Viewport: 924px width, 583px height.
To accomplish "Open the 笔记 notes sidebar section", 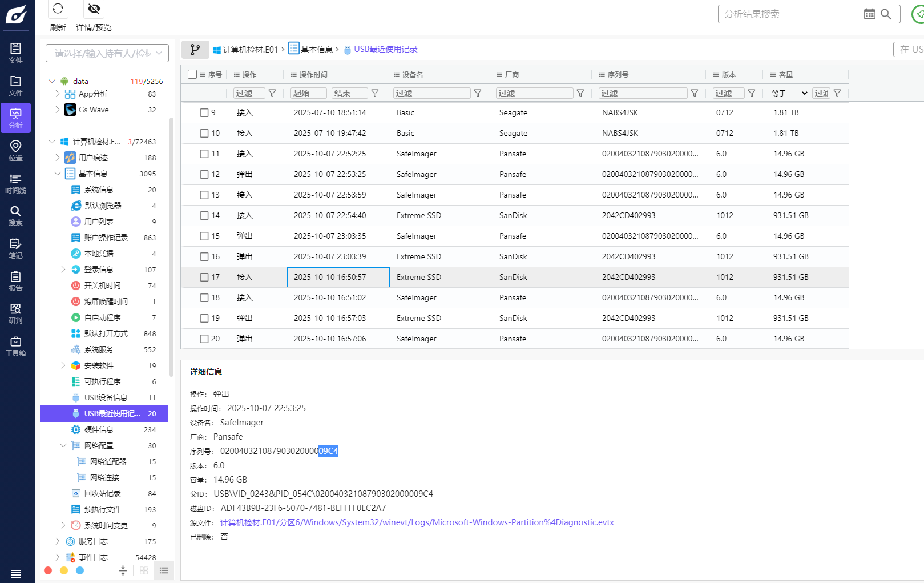I will pyautogui.click(x=16, y=248).
